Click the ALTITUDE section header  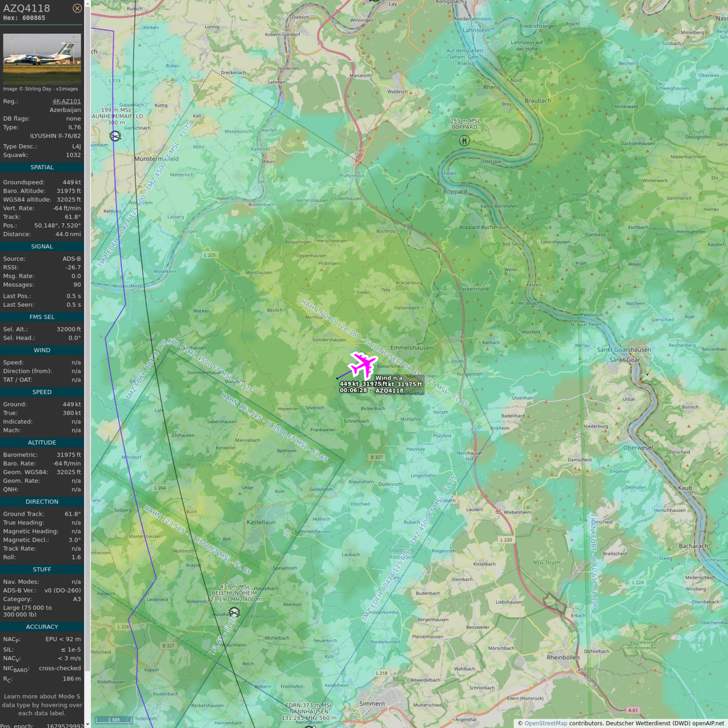[42, 442]
